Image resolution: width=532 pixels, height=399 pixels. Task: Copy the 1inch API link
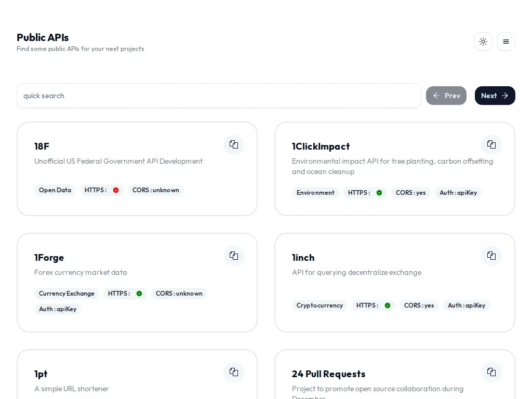click(x=491, y=256)
